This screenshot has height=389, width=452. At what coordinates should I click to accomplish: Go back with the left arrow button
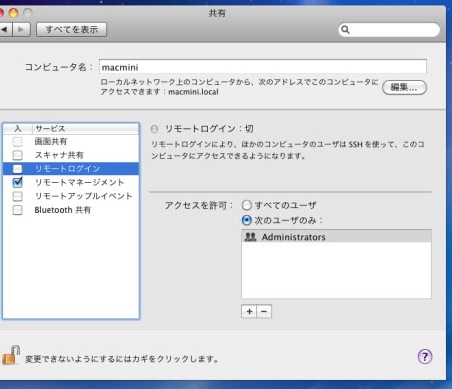click(5, 30)
